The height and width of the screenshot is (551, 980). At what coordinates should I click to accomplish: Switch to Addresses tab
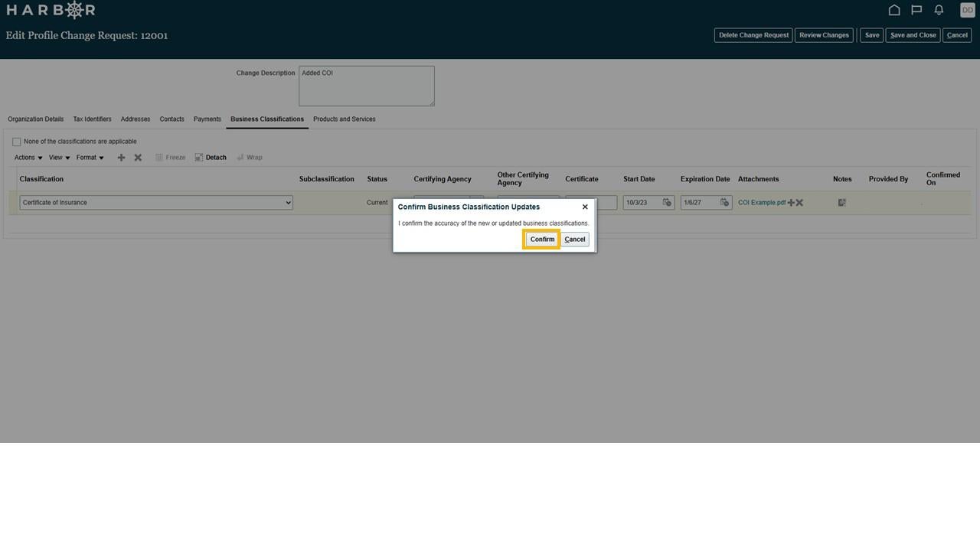[136, 119]
